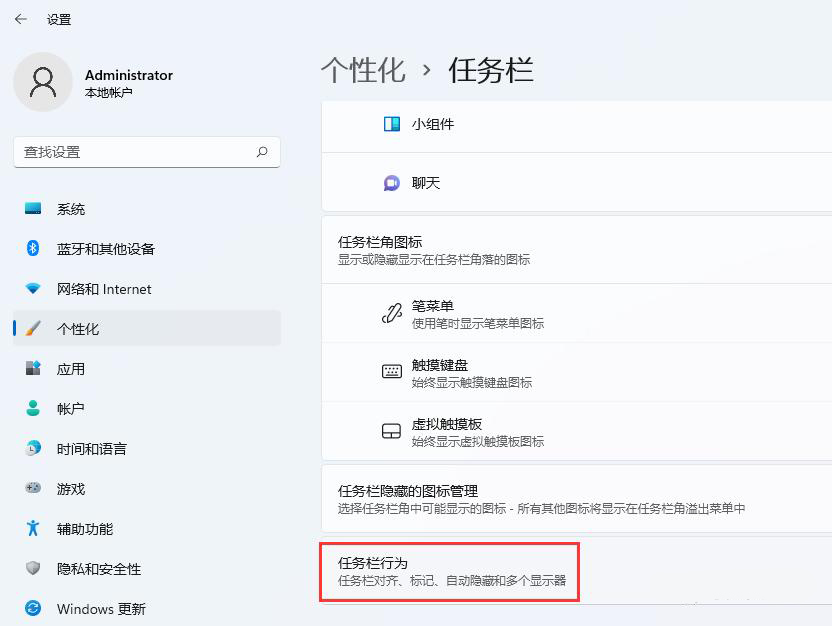Go to 辅助功能 settings
Image resolution: width=832 pixels, height=626 pixels.
tap(146, 528)
